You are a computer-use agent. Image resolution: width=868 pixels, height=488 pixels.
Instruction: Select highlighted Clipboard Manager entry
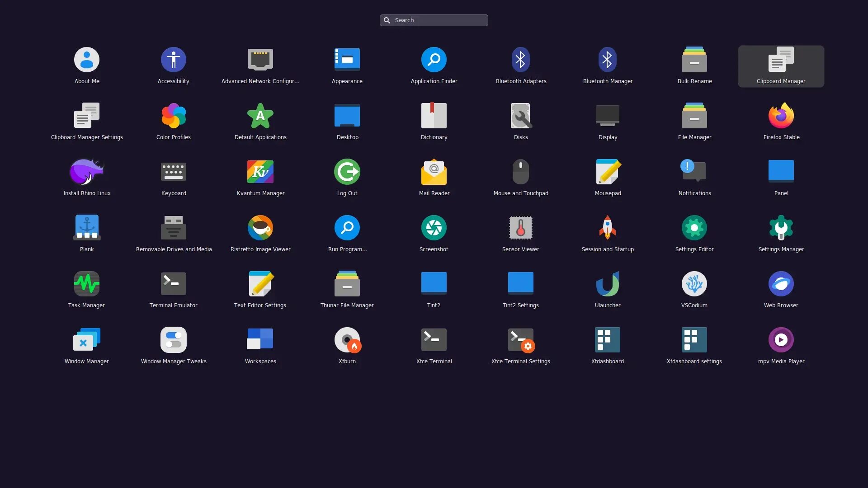click(781, 66)
